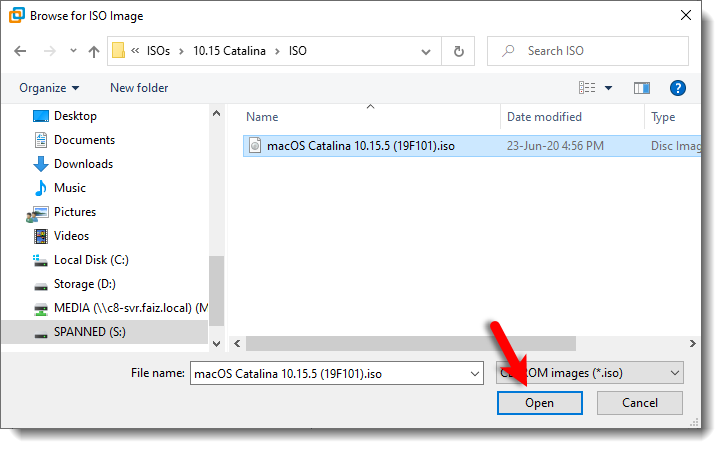724x451 pixels.
Task: Click the navigation pane scrollbar thumb
Action: tap(216, 291)
